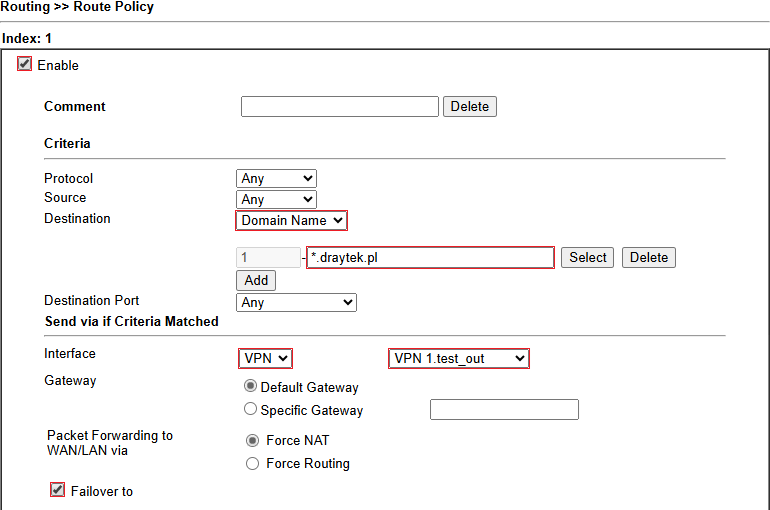
Task: Focus the *.draytek.pl domain input field
Action: click(431, 258)
